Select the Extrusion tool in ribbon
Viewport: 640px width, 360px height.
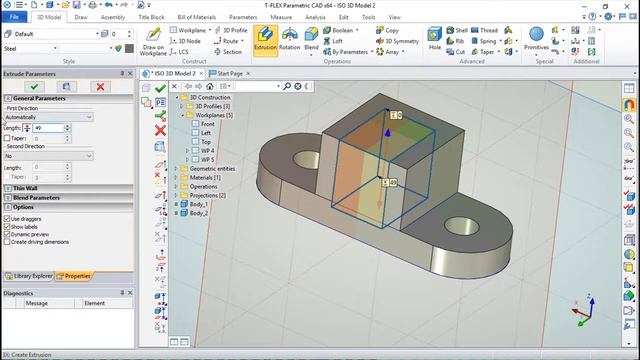[x=265, y=40]
